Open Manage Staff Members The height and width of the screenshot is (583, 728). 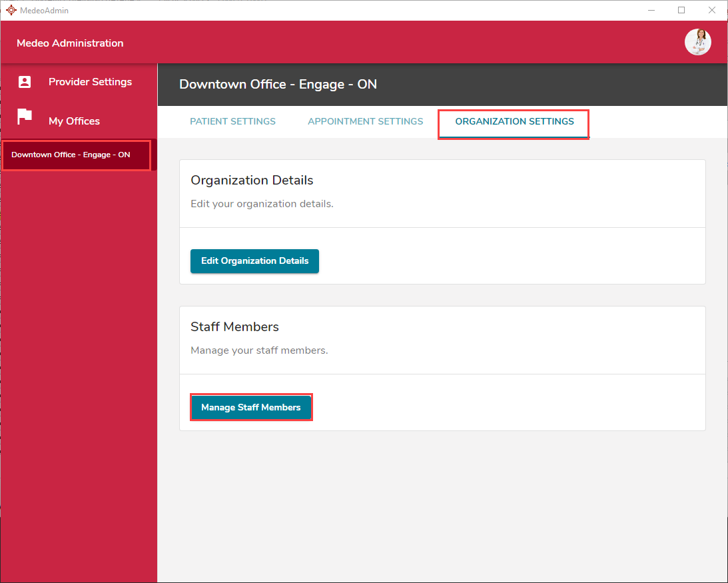(251, 407)
